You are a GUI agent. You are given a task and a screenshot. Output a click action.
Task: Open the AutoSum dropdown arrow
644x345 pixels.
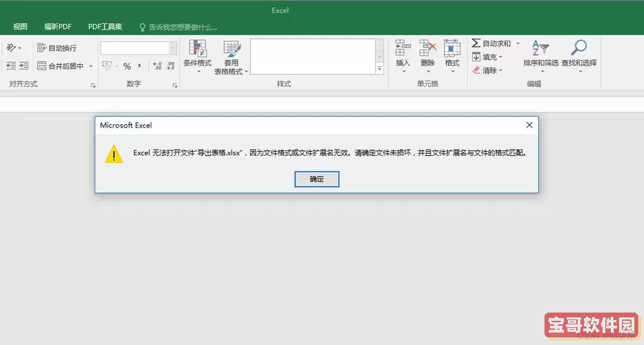518,43
